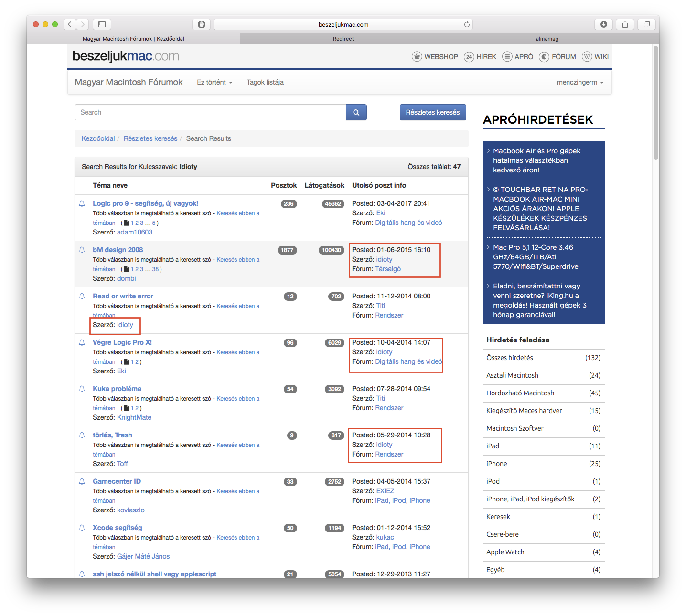Toggle bell beside Gamecenter ID topic
This screenshot has height=616, width=686.
click(x=82, y=482)
